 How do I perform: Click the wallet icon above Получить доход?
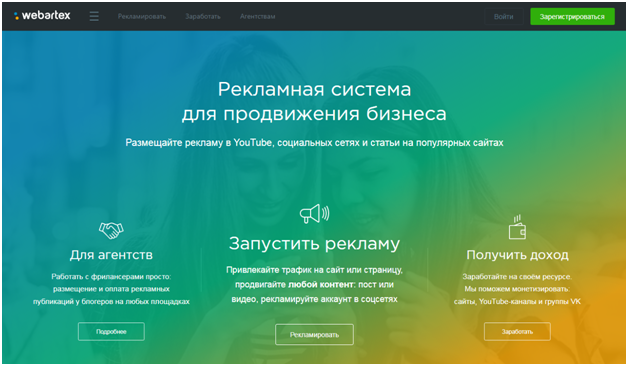click(517, 227)
